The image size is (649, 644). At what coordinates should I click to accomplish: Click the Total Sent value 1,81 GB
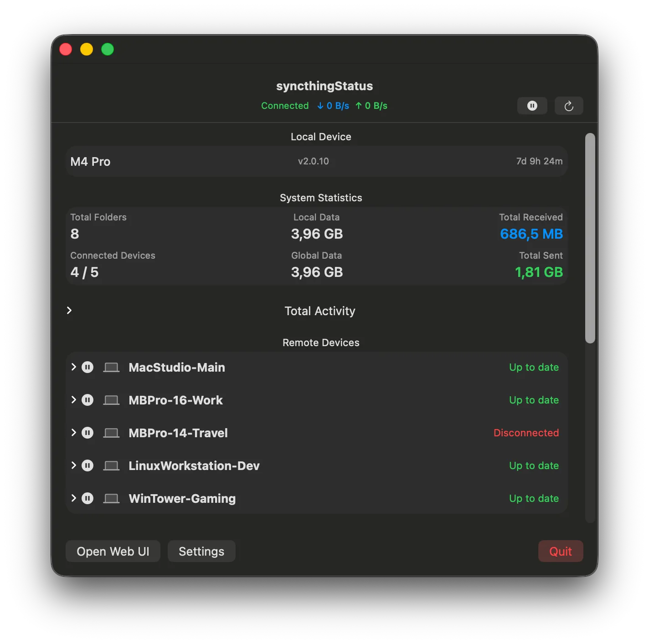pyautogui.click(x=539, y=272)
